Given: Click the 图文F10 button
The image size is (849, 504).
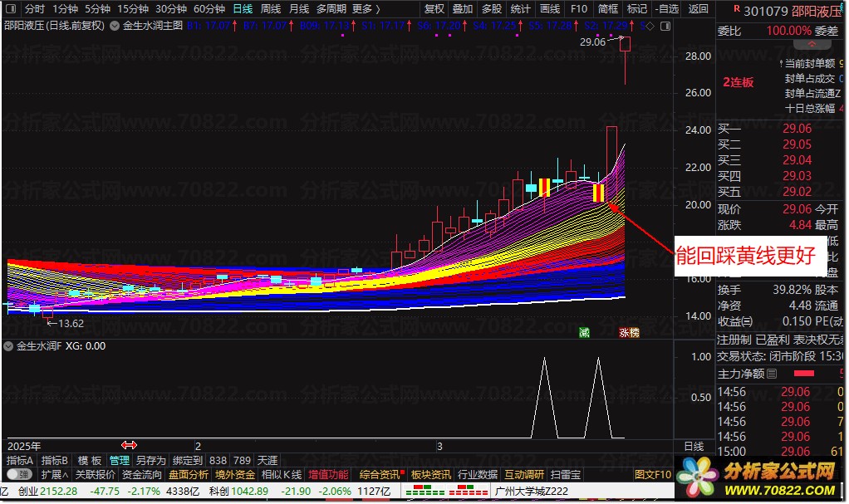Looking at the screenshot, I should [x=653, y=474].
